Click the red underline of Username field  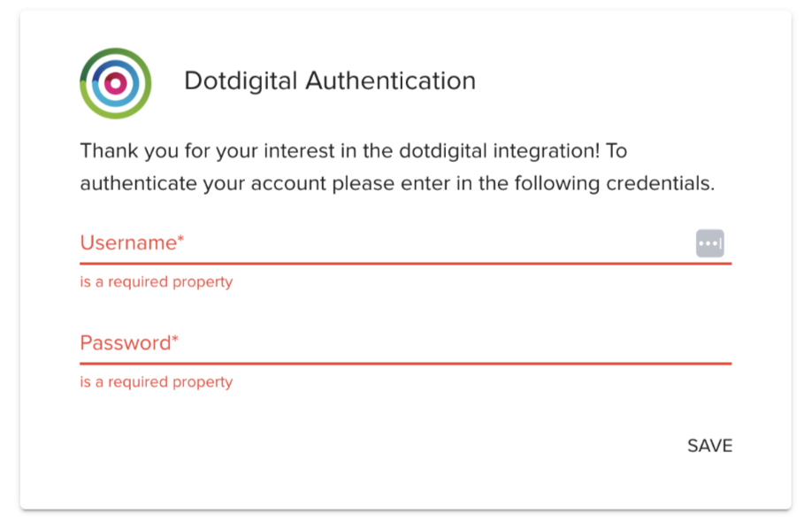[x=405, y=264]
